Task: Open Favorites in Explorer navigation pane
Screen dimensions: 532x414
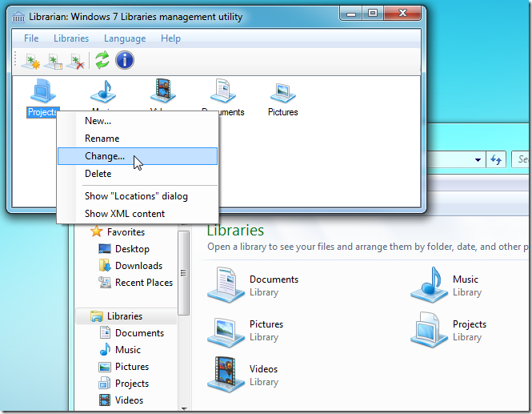Action: pos(118,232)
